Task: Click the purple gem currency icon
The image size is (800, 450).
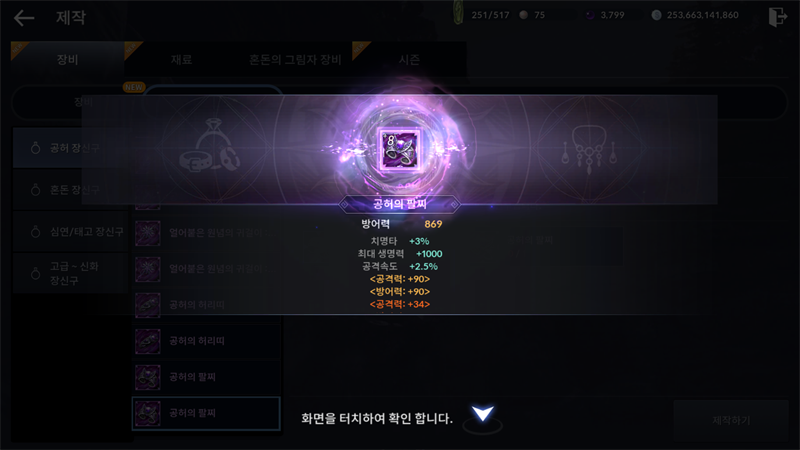Action: 590,15
